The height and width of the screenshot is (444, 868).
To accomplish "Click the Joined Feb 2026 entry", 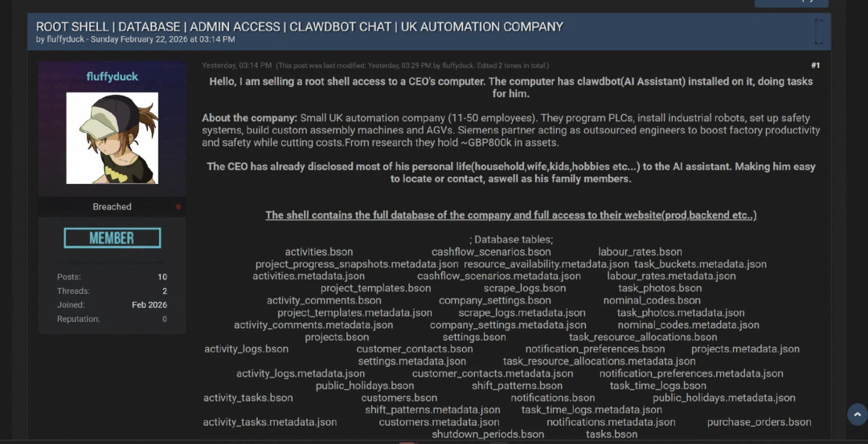I will pos(113,304).
